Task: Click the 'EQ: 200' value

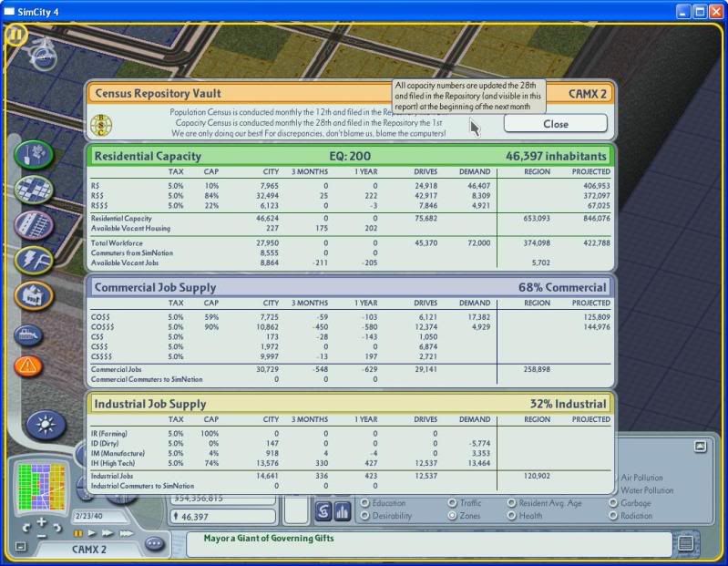Action: [x=350, y=156]
